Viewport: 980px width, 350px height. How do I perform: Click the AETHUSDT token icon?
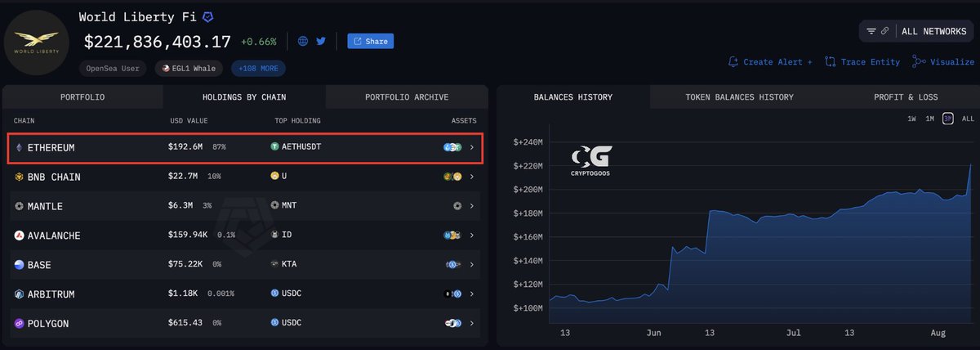[x=275, y=147]
